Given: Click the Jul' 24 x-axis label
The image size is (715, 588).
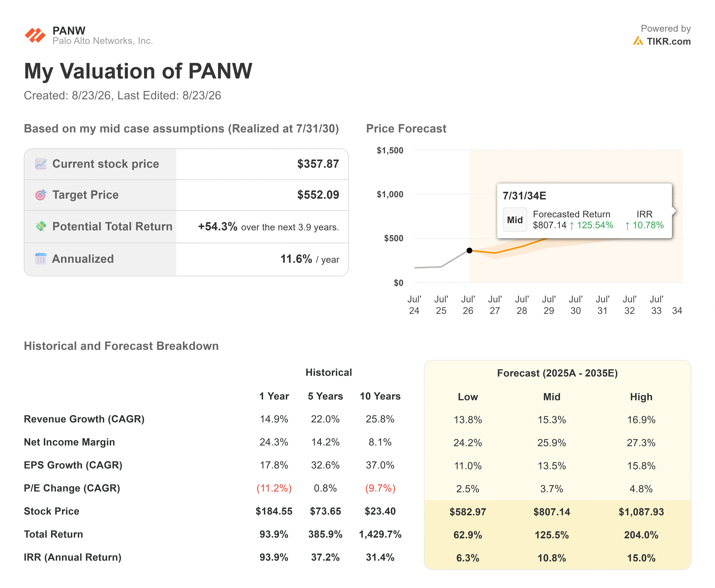Looking at the screenshot, I should [414, 305].
